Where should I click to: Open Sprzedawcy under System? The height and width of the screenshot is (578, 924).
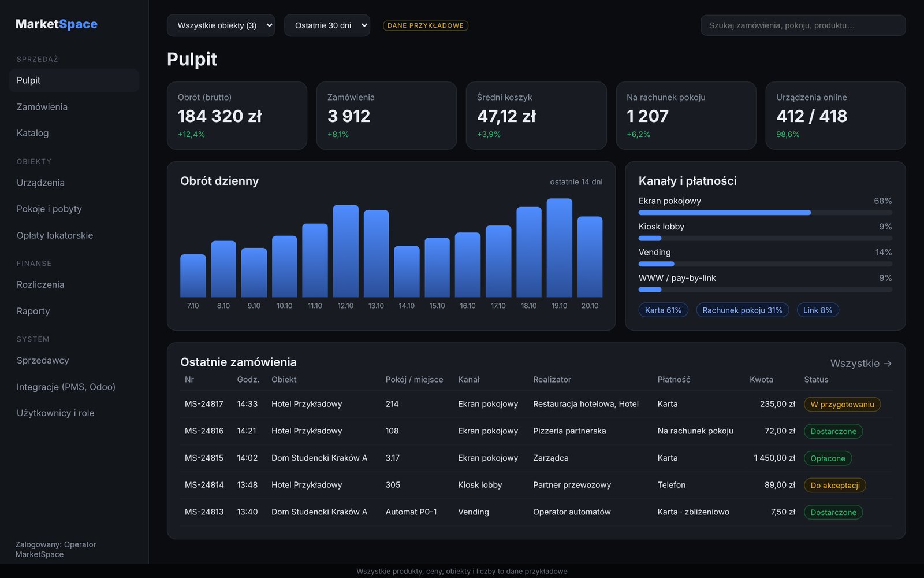pos(74,360)
